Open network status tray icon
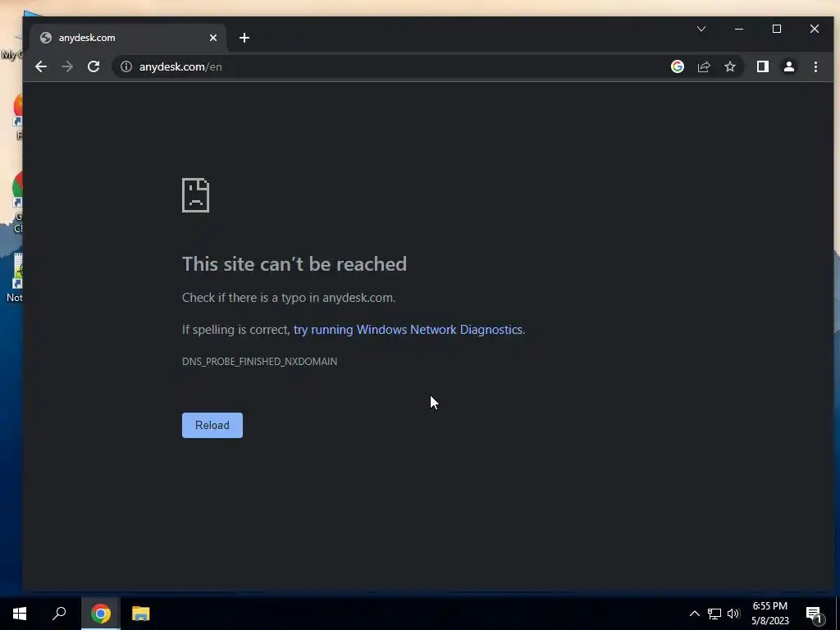Image resolution: width=840 pixels, height=630 pixels. pos(714,614)
